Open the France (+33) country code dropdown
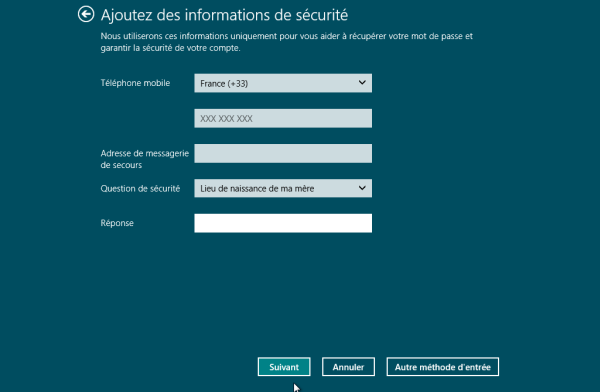 coord(283,83)
